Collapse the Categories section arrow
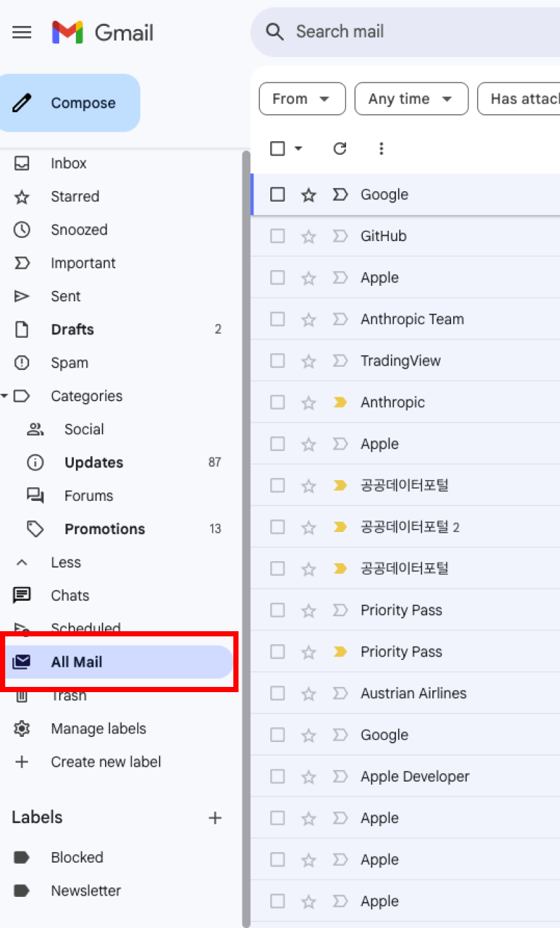This screenshot has height=928, width=560. pyautogui.click(x=5, y=396)
